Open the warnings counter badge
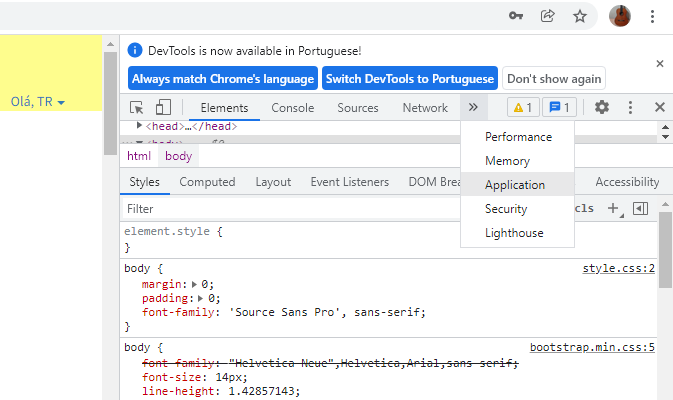The height and width of the screenshot is (400, 673). tap(523, 107)
